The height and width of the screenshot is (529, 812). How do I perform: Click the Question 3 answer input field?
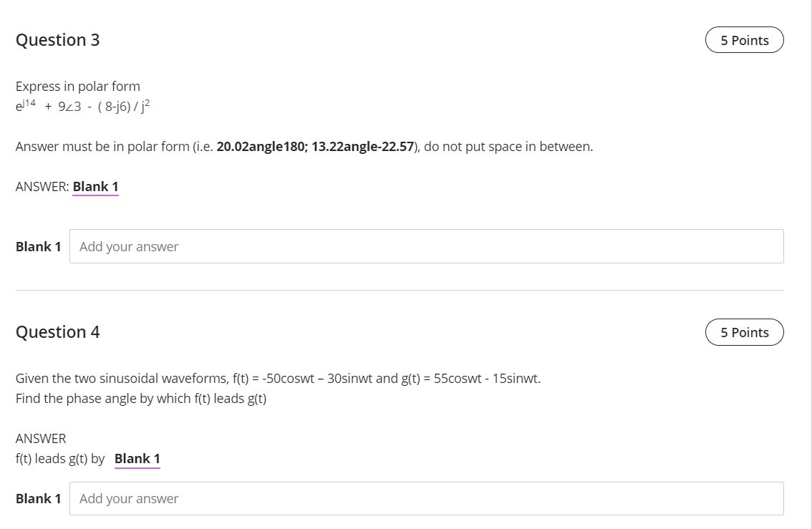coord(426,246)
